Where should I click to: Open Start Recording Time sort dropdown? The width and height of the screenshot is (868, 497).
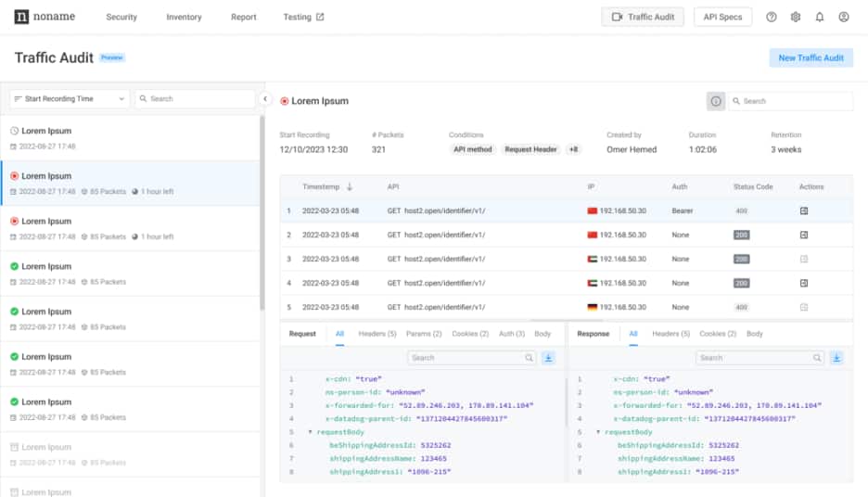[70, 98]
